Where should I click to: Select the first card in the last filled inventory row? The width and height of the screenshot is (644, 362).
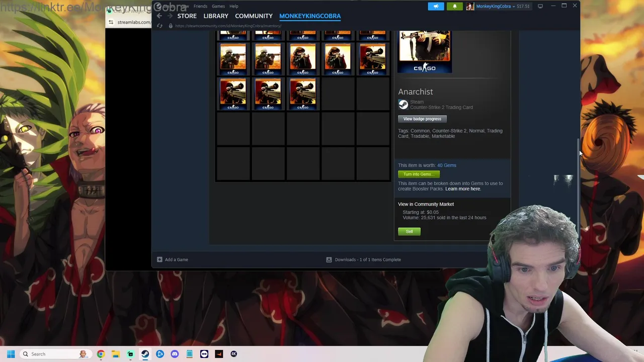pos(233,94)
